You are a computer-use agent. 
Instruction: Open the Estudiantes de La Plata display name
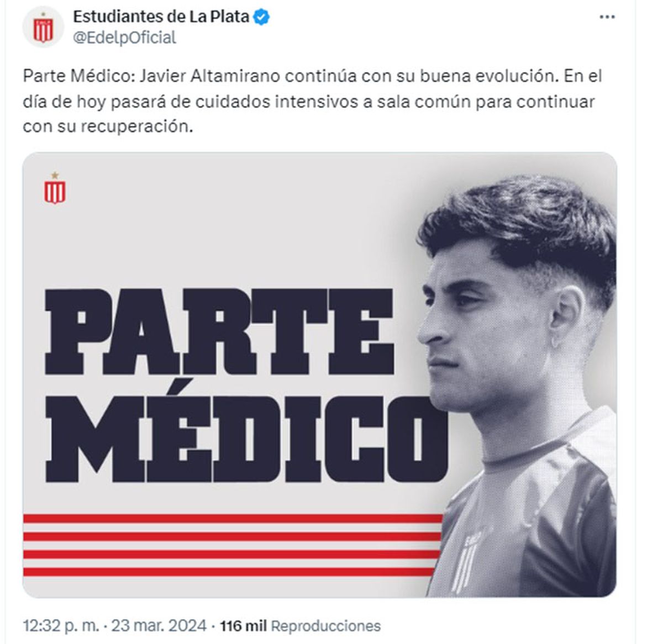(x=161, y=17)
